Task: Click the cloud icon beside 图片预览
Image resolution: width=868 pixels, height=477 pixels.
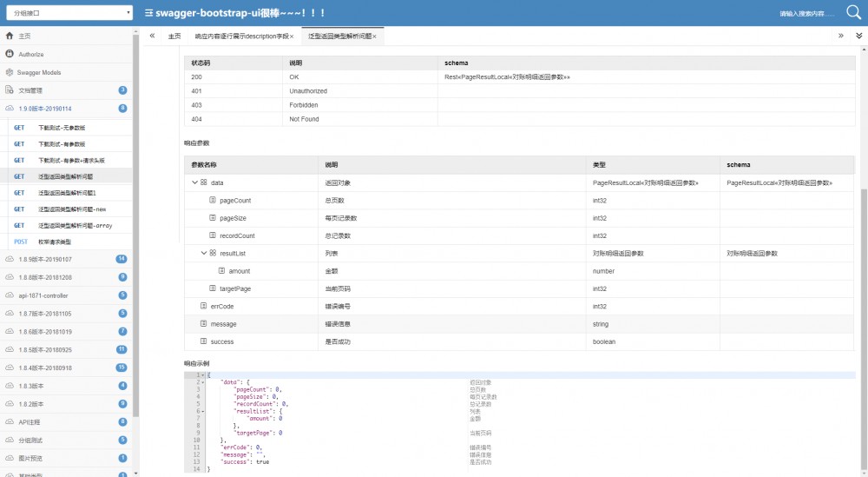Action: click(x=10, y=458)
